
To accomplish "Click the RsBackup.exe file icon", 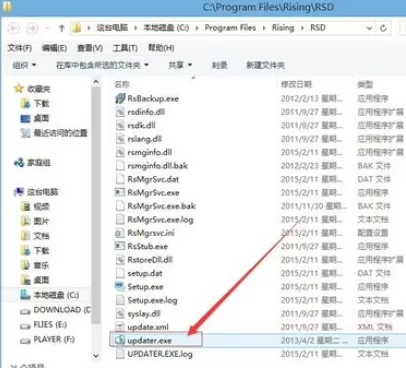I will tap(120, 99).
